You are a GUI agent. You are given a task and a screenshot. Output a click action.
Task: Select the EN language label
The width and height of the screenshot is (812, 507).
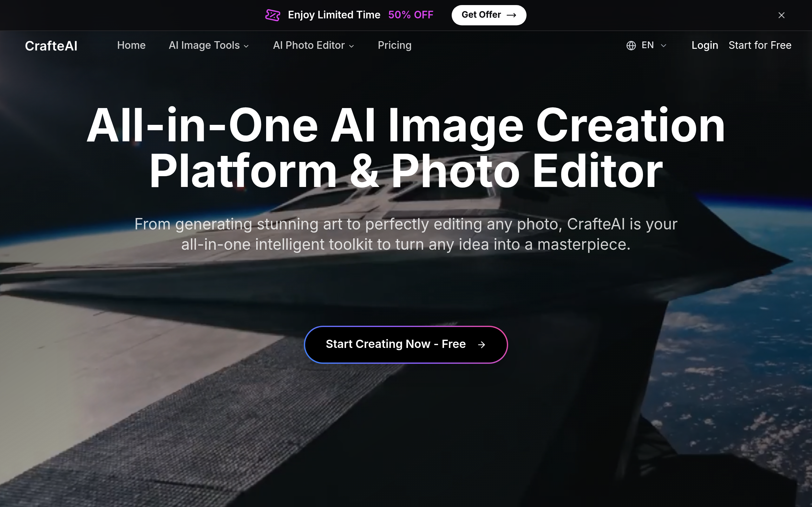[647, 45]
